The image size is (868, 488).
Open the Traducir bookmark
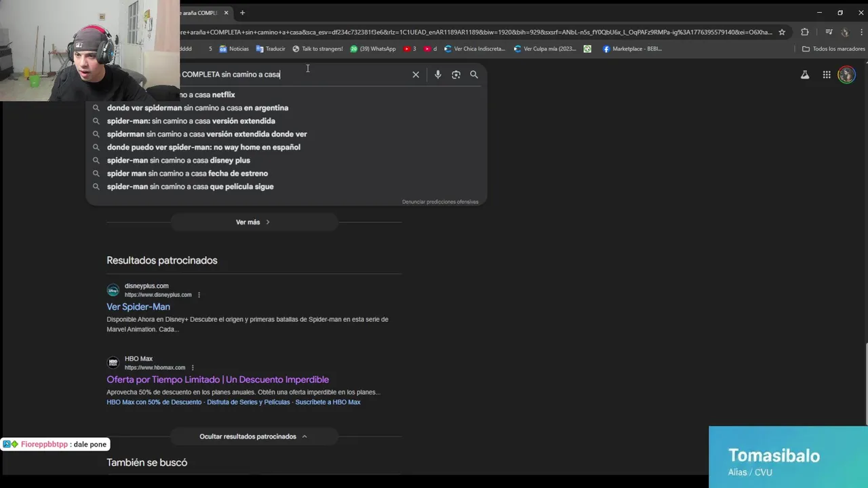tap(271, 49)
